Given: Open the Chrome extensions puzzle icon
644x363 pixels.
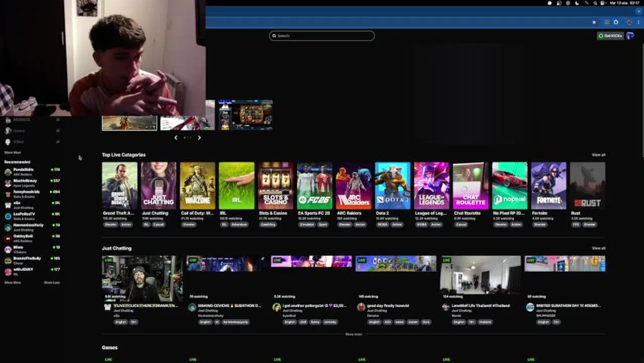Looking at the screenshot, I should tap(616, 22).
